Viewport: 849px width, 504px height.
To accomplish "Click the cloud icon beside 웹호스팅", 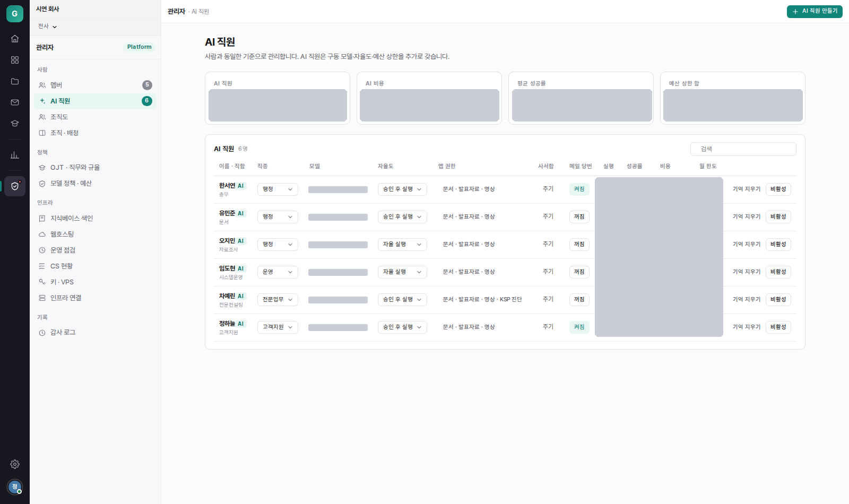I will (x=42, y=234).
